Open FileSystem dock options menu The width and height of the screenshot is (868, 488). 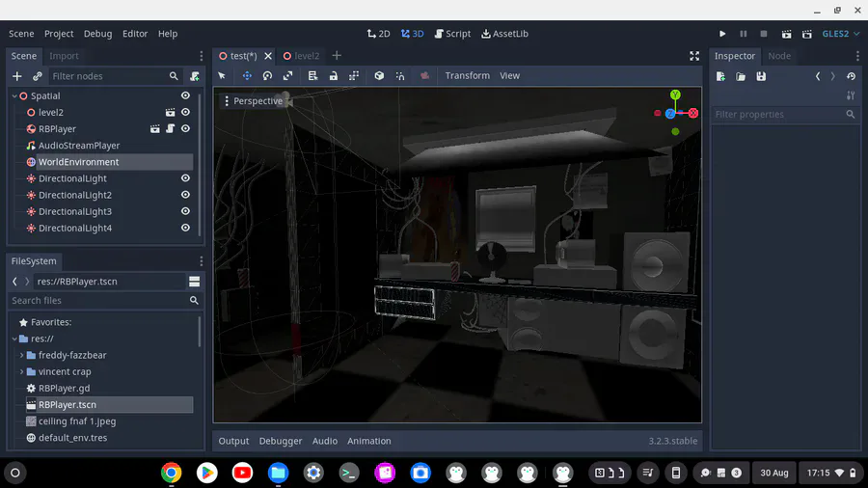click(x=201, y=261)
